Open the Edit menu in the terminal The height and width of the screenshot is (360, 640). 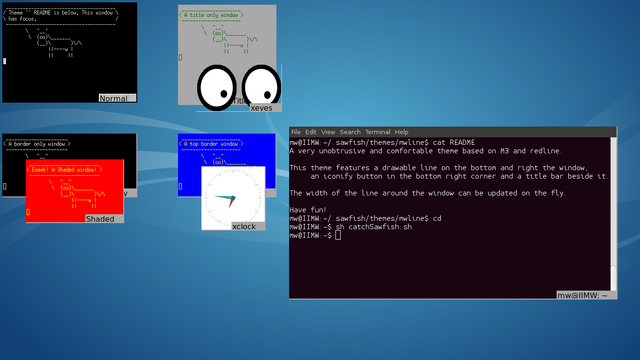pyautogui.click(x=311, y=132)
